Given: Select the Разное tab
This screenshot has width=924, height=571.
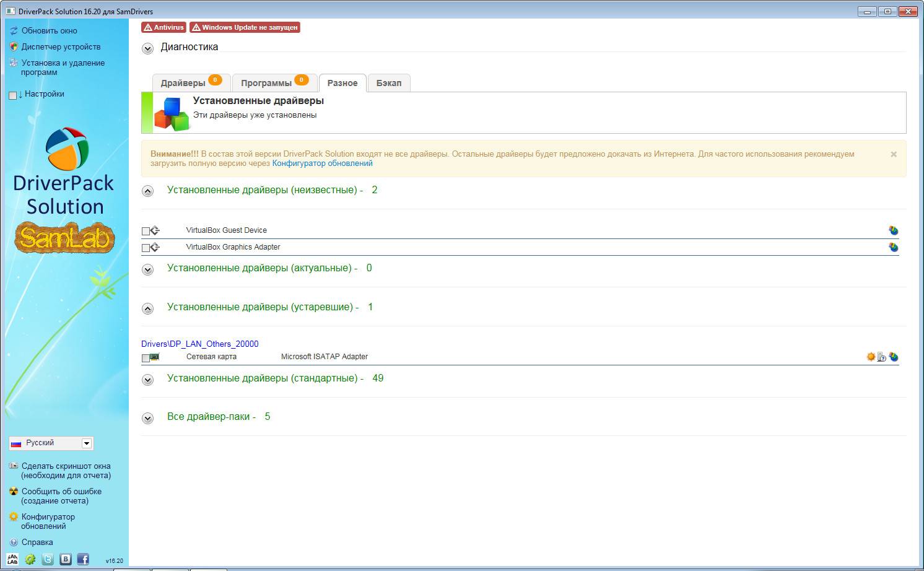Looking at the screenshot, I should (342, 83).
